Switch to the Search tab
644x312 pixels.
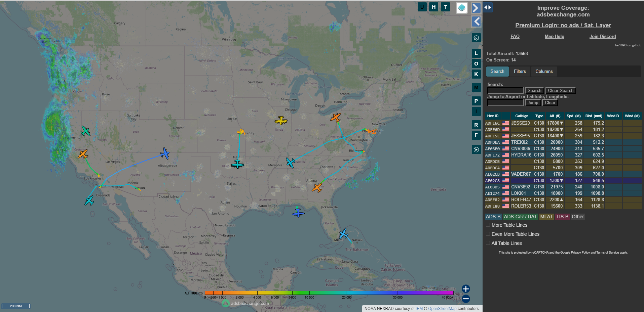(x=497, y=71)
